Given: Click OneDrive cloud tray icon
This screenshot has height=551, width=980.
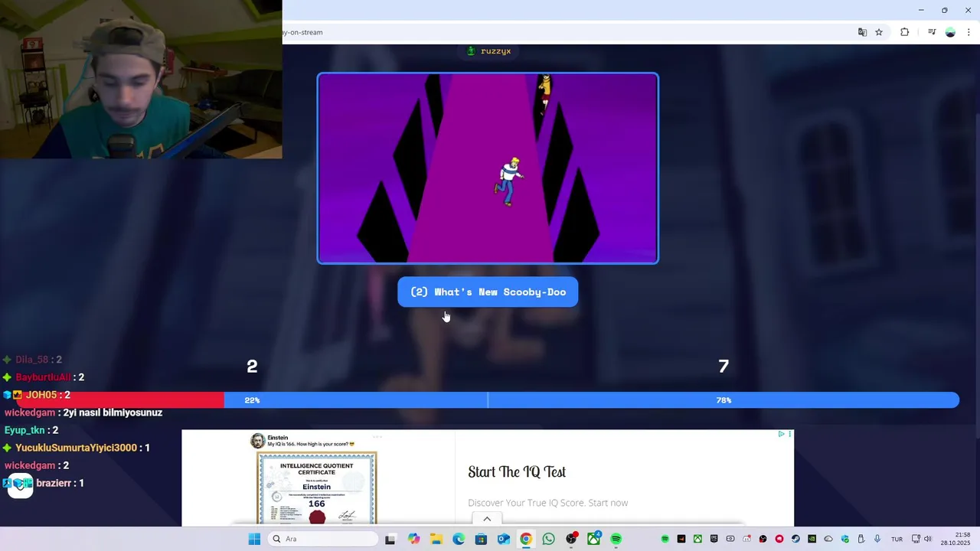Looking at the screenshot, I should pos(828,539).
